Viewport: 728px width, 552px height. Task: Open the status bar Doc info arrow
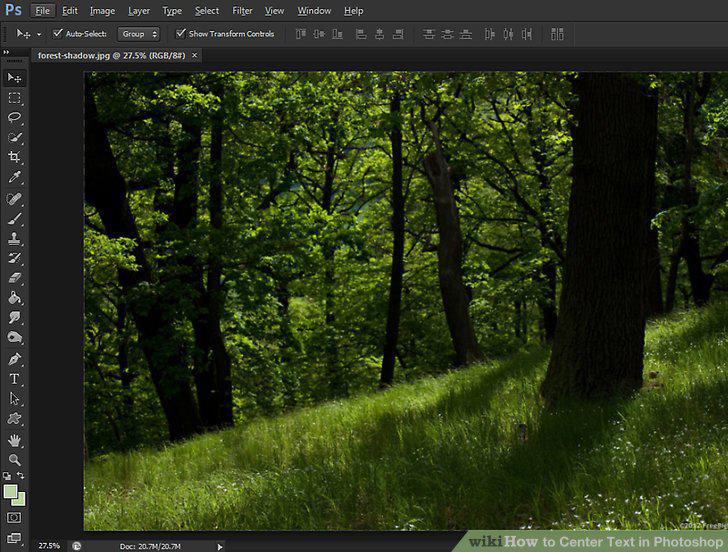pyautogui.click(x=220, y=546)
